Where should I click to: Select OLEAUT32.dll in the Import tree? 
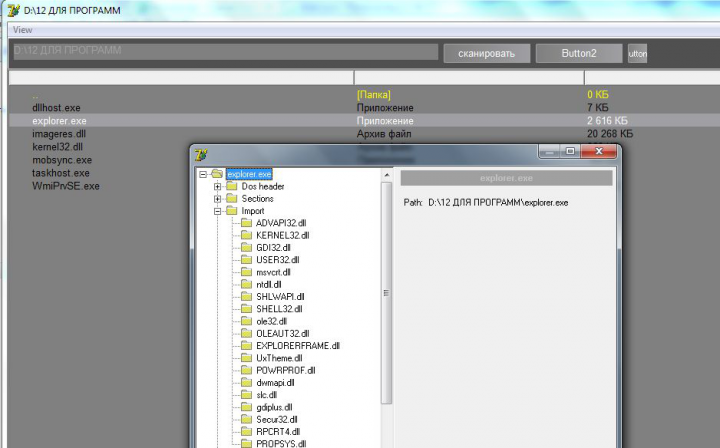coord(282,334)
